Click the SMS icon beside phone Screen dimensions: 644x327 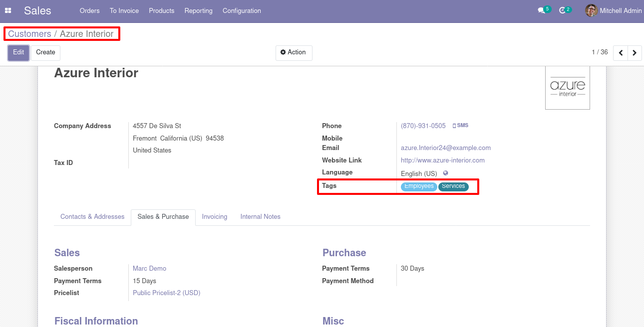click(460, 126)
